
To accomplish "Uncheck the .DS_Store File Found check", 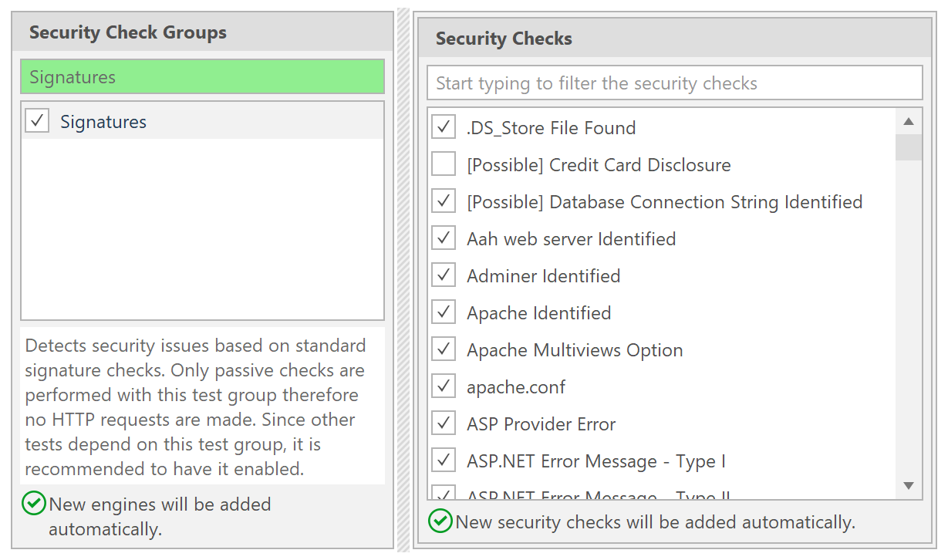I will point(444,127).
